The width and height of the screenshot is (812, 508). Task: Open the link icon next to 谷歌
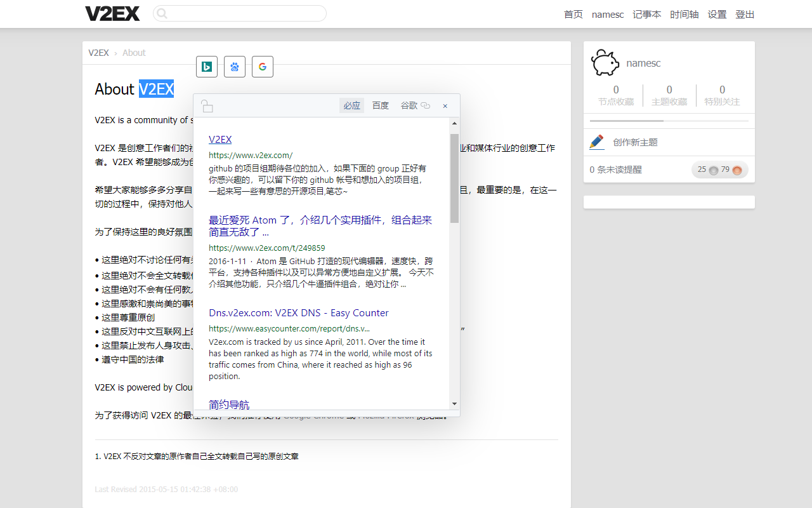pyautogui.click(x=426, y=106)
